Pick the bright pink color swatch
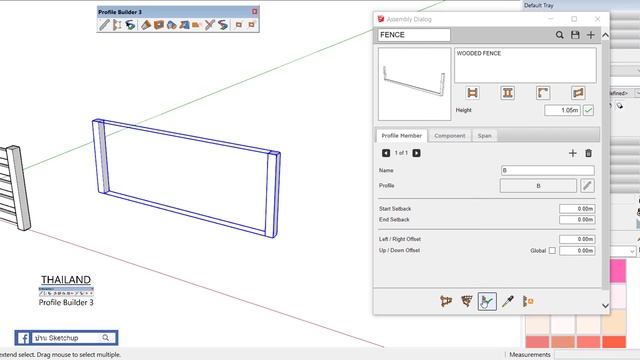 pos(618,271)
